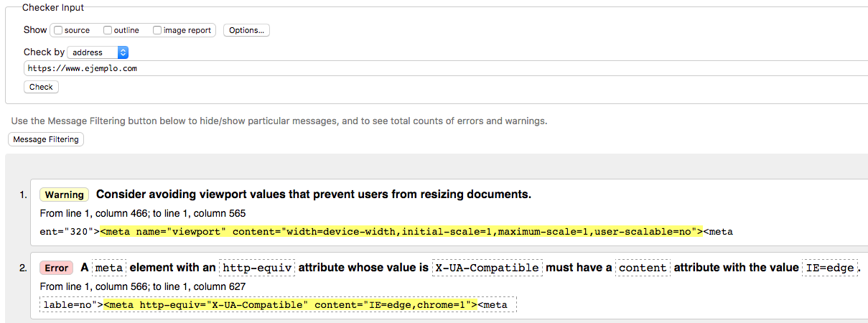868x323 pixels.
Task: Click the viewport warning heading text
Action: pyautogui.click(x=314, y=195)
